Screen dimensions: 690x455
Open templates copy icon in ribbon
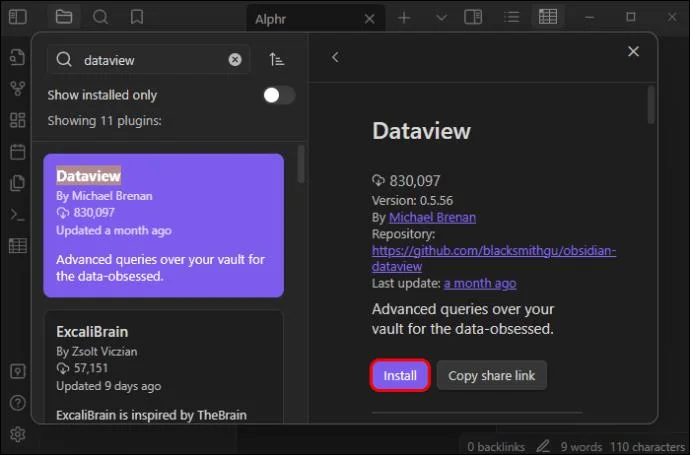point(18,183)
